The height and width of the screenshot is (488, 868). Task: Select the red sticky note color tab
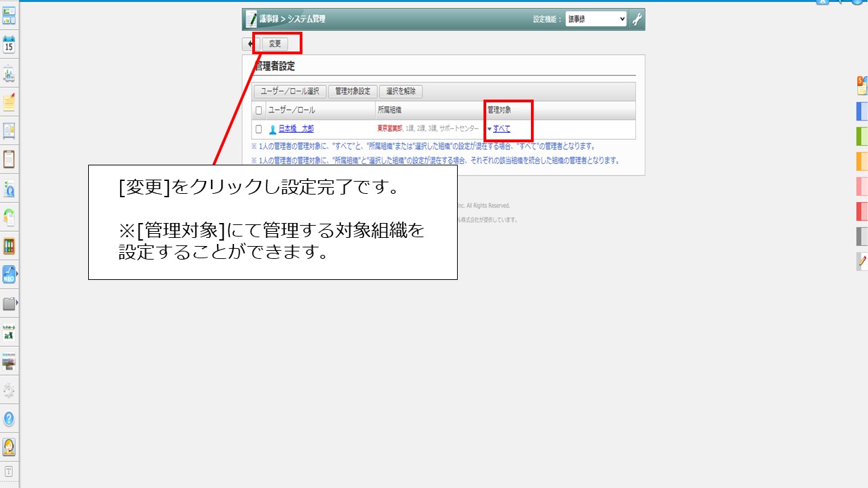(863, 211)
